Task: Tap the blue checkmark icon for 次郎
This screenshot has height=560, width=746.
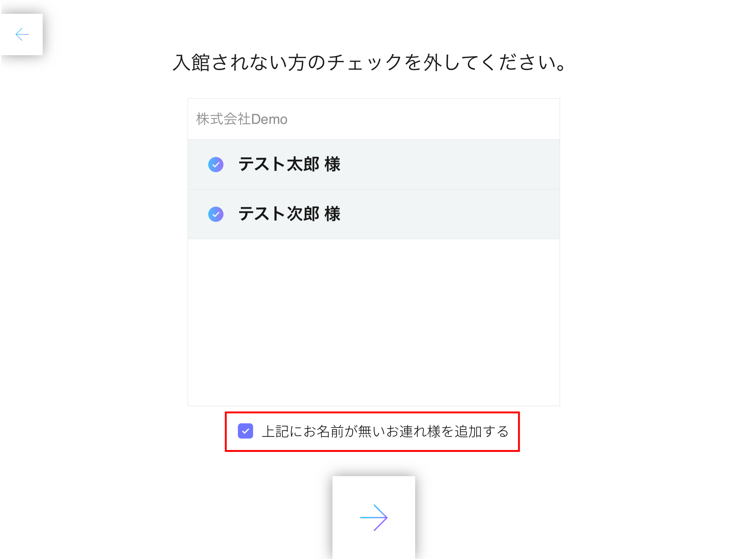Action: (216, 214)
